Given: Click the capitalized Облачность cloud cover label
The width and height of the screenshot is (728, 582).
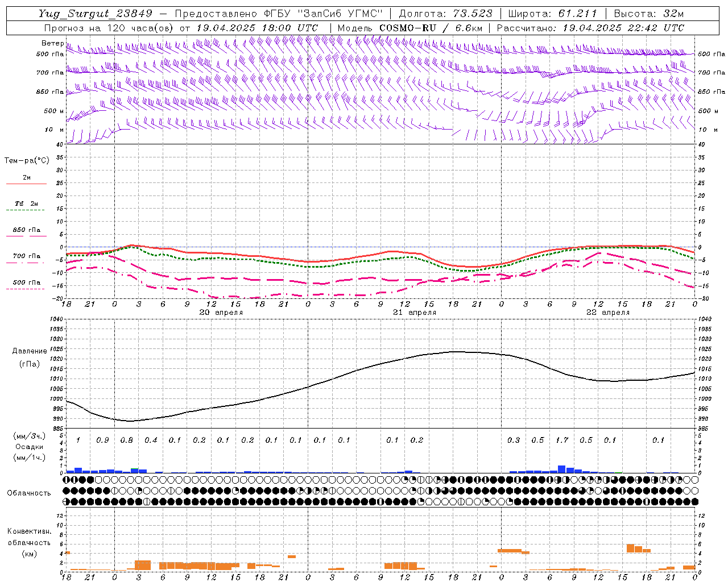Looking at the screenshot, I should (29, 493).
